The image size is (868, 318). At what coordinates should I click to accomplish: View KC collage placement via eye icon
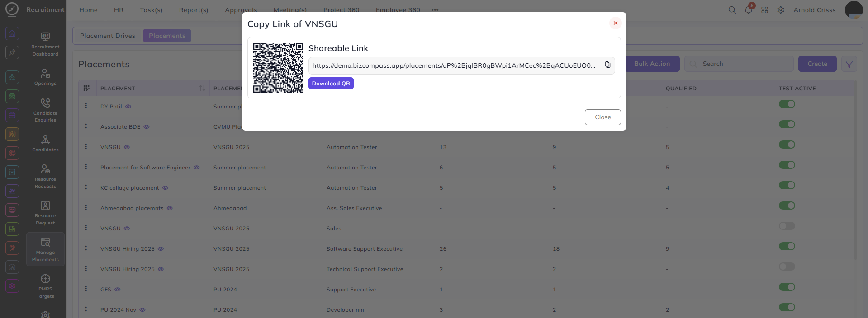pyautogui.click(x=165, y=188)
